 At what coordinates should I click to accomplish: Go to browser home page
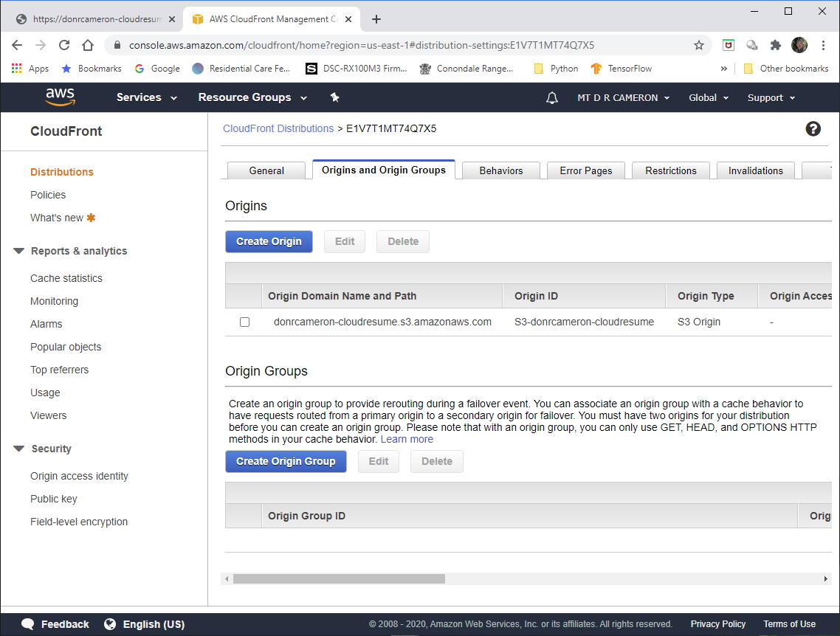[x=88, y=45]
